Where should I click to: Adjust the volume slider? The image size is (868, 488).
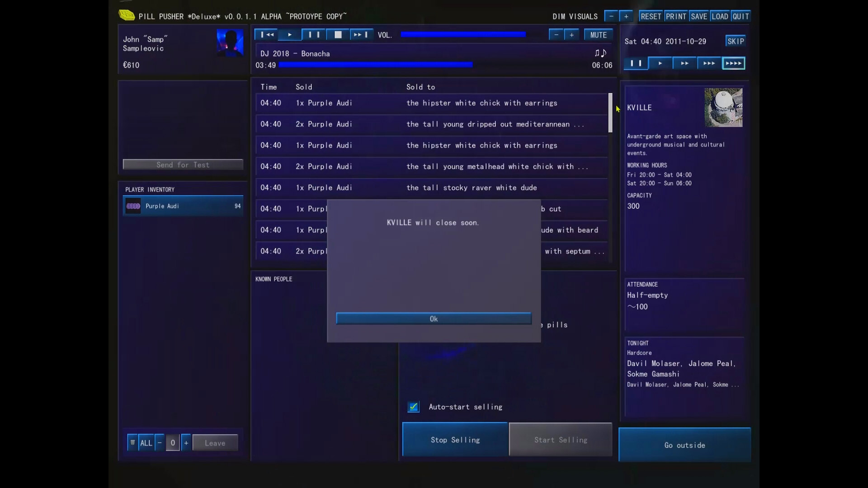click(463, 34)
